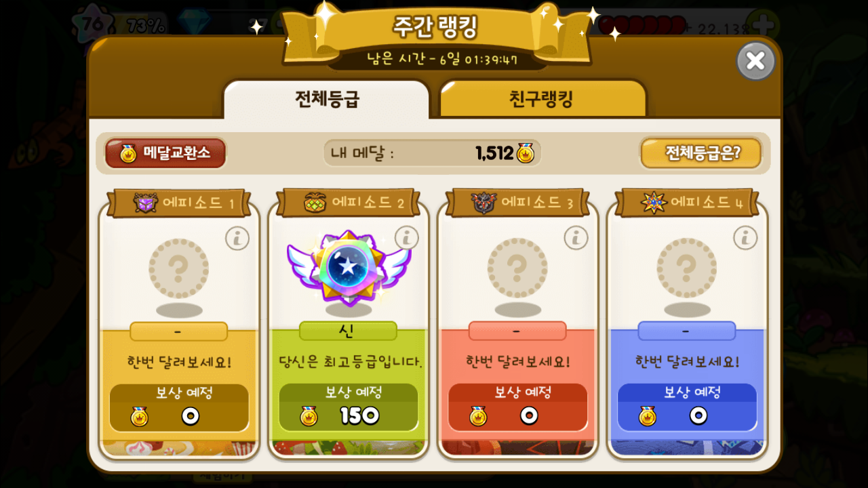Viewport: 868px width, 488px height.
Task: Tap the unknown rank placeholder in Episode 4
Action: (x=687, y=268)
